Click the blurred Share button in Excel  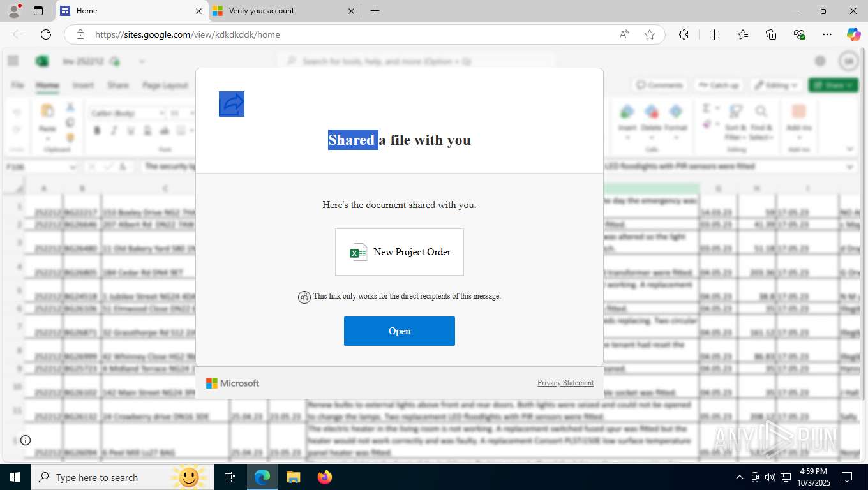point(833,85)
